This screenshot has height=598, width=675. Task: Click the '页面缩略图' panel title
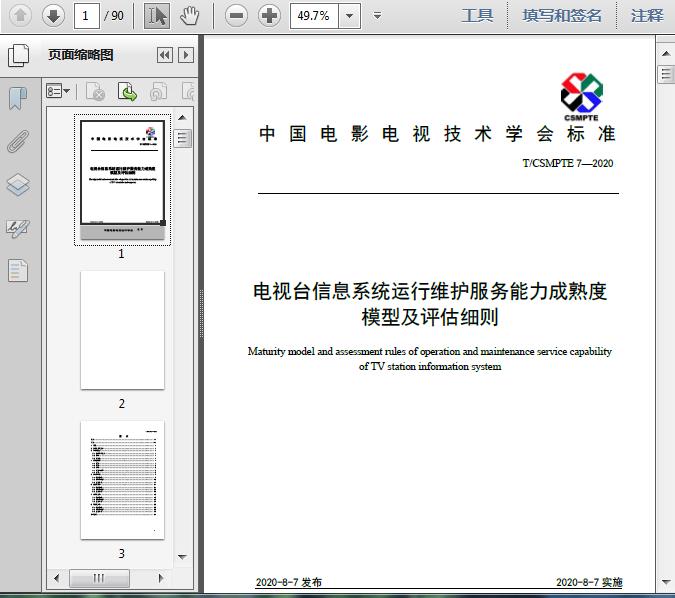[x=81, y=55]
